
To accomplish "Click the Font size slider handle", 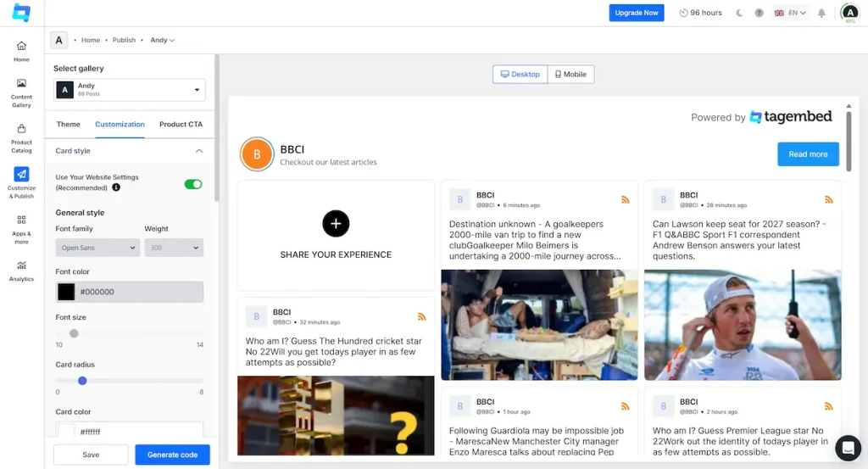I will (74, 333).
